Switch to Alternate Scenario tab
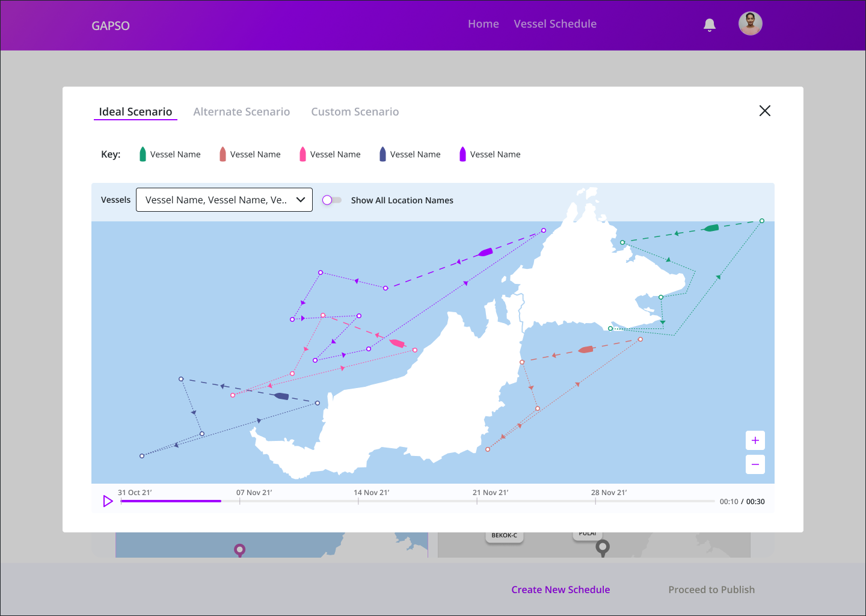This screenshot has width=866, height=616. pos(241,112)
